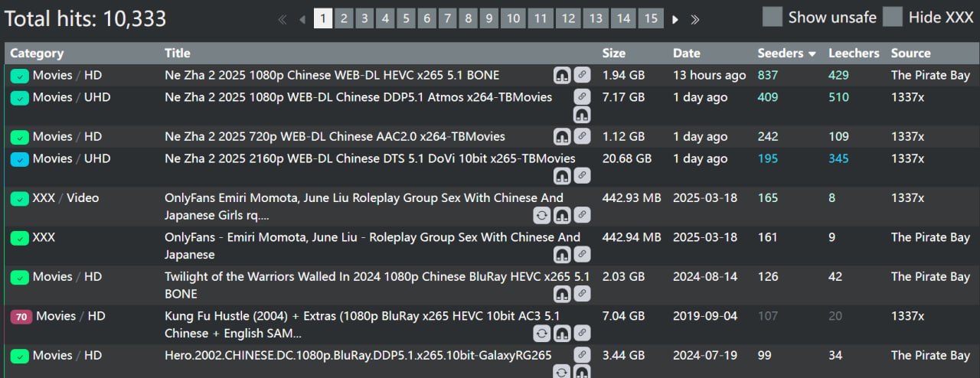This screenshot has width=980, height=378.
Task: Open source link icon for Ne Zha 2 720p torrent
Action: [583, 136]
